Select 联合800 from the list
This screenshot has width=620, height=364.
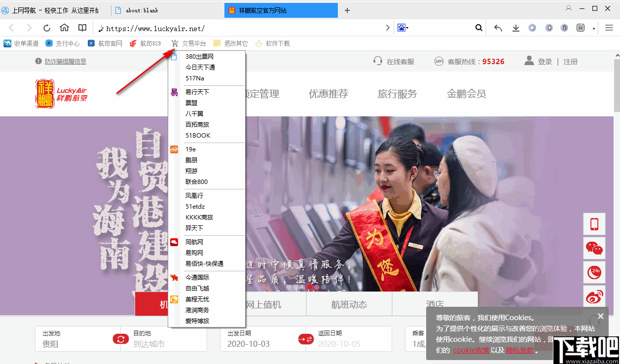[207, 182]
